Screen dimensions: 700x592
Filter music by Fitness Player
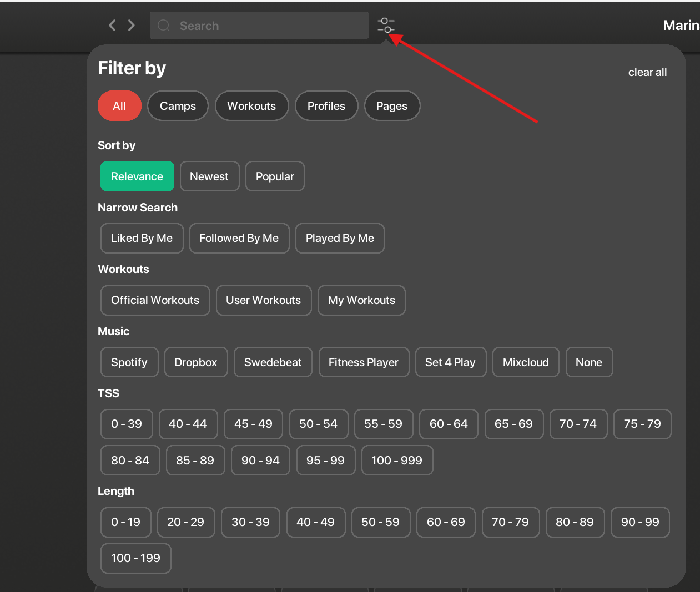pos(364,362)
